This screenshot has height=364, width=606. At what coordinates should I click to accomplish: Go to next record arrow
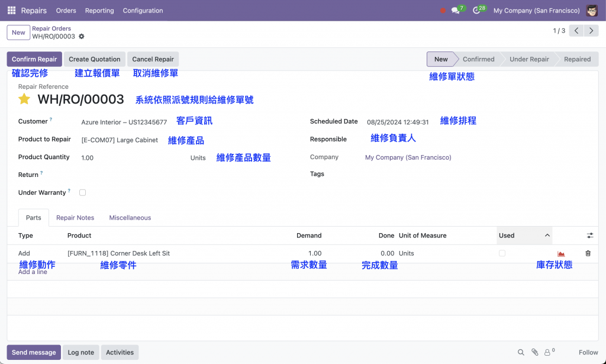591,31
